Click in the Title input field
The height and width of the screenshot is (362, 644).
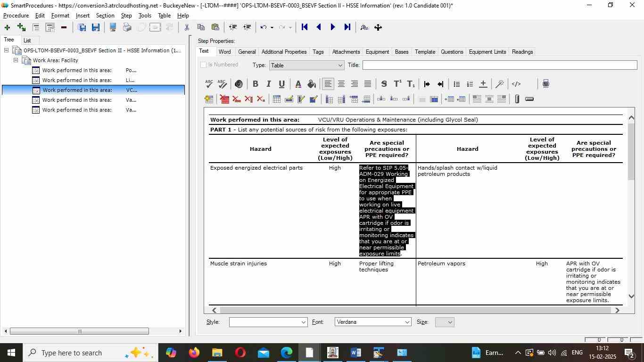500,65
